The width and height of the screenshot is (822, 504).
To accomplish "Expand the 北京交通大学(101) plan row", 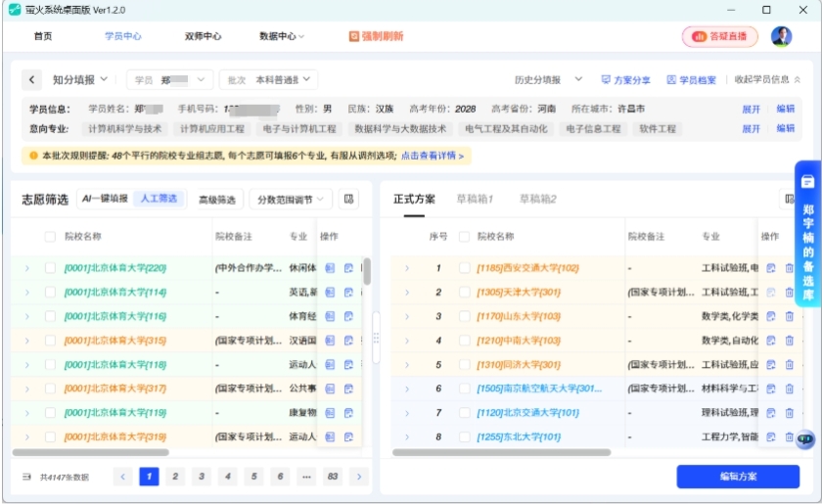I will [x=407, y=413].
